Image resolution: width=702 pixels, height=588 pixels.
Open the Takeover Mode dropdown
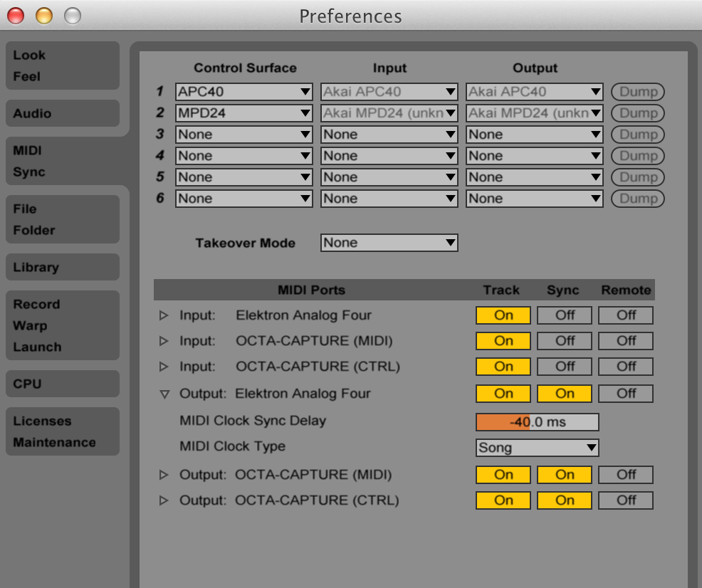pyautogui.click(x=389, y=243)
